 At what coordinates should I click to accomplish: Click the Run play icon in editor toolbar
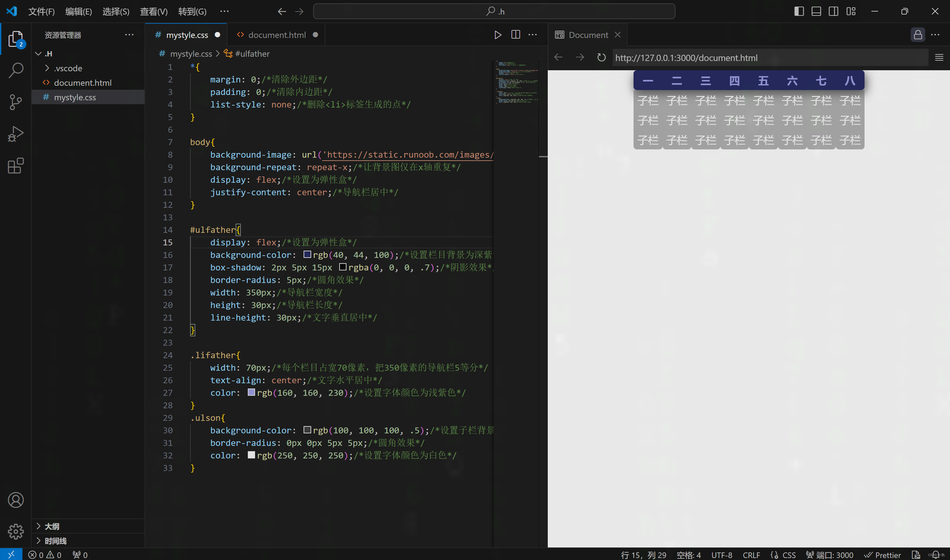pos(498,35)
